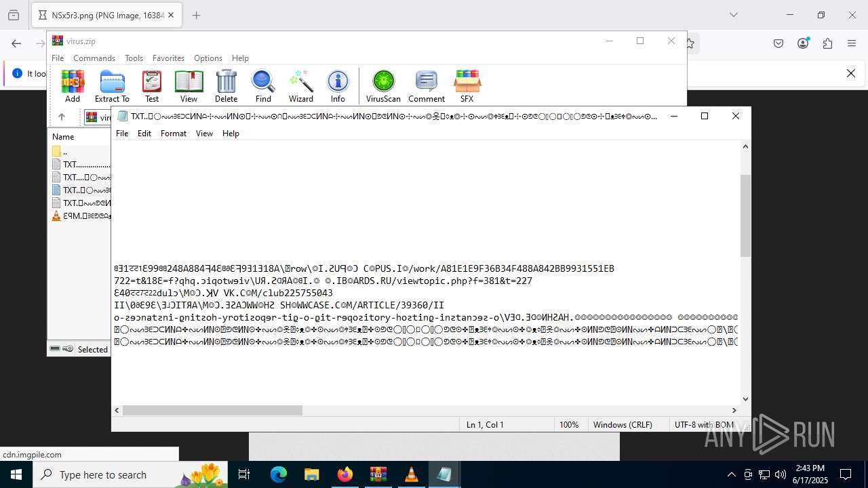Viewport: 868px width, 488px height.
Task: Open WinRAR Help menu
Action: tap(240, 58)
